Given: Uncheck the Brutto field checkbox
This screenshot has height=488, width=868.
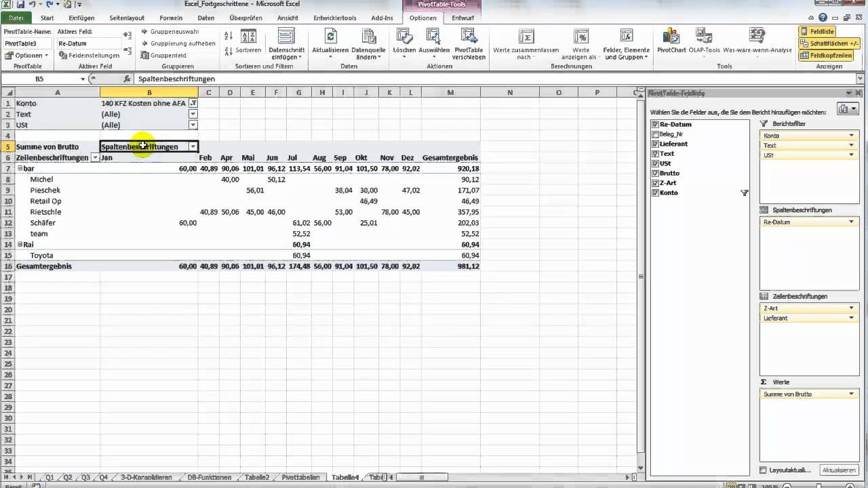Looking at the screenshot, I should pyautogui.click(x=655, y=174).
